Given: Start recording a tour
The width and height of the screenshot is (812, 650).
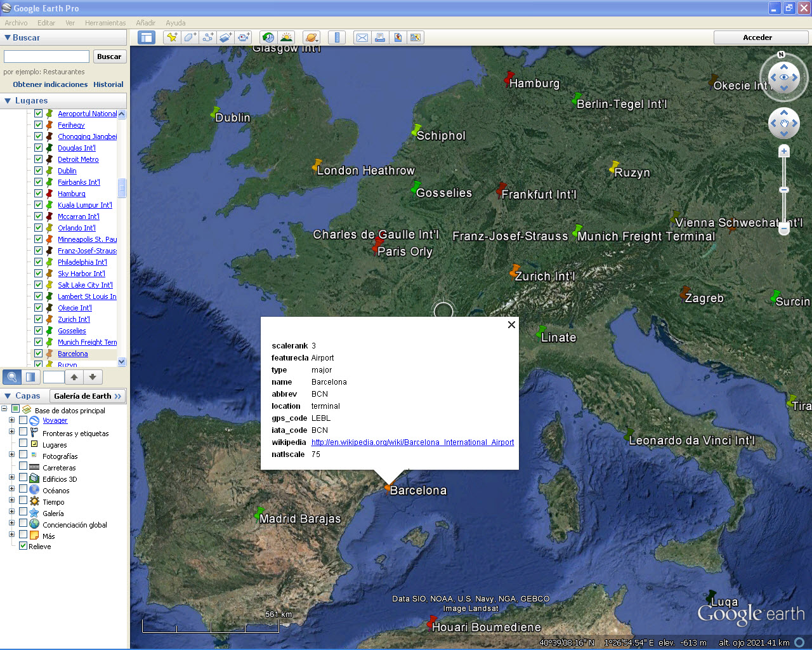Looking at the screenshot, I should 243,37.
